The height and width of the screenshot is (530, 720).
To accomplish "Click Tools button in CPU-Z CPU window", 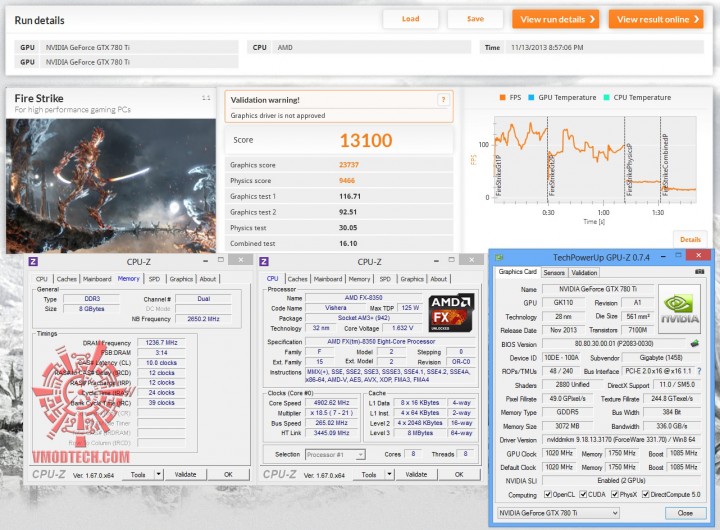I will pos(369,474).
